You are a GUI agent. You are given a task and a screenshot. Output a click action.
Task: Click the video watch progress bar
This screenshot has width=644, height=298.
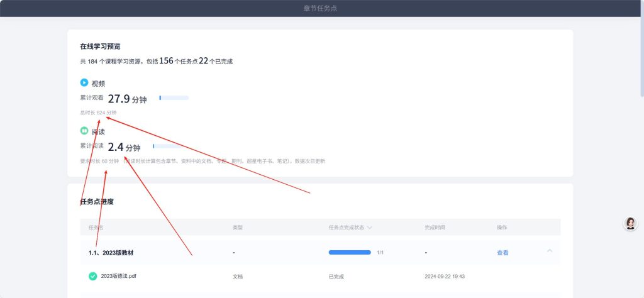(x=174, y=97)
